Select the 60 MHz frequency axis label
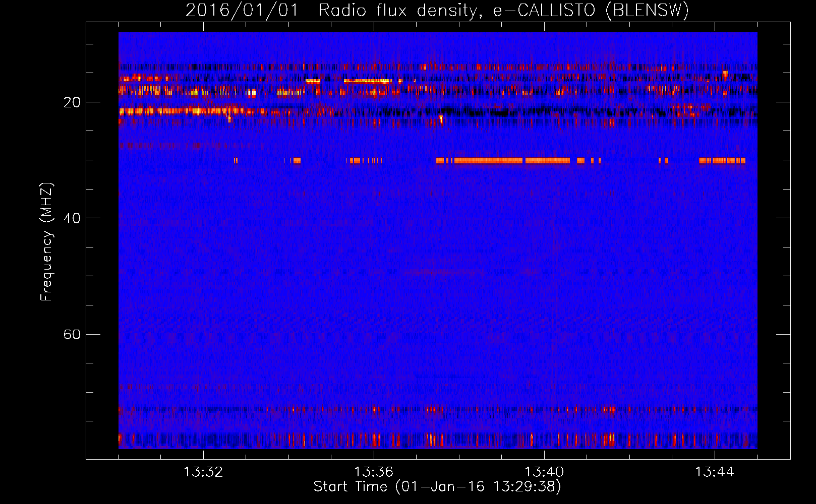The width and height of the screenshot is (816, 504). pos(72,334)
